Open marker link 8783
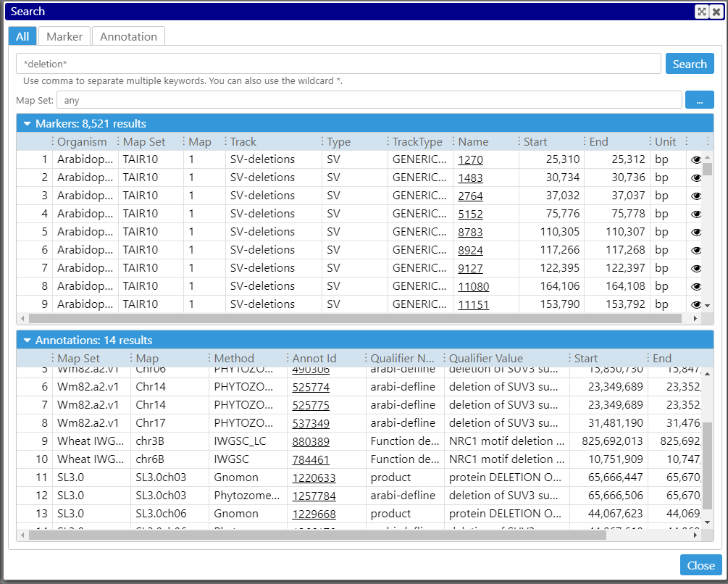The height and width of the screenshot is (584, 728). [x=470, y=232]
